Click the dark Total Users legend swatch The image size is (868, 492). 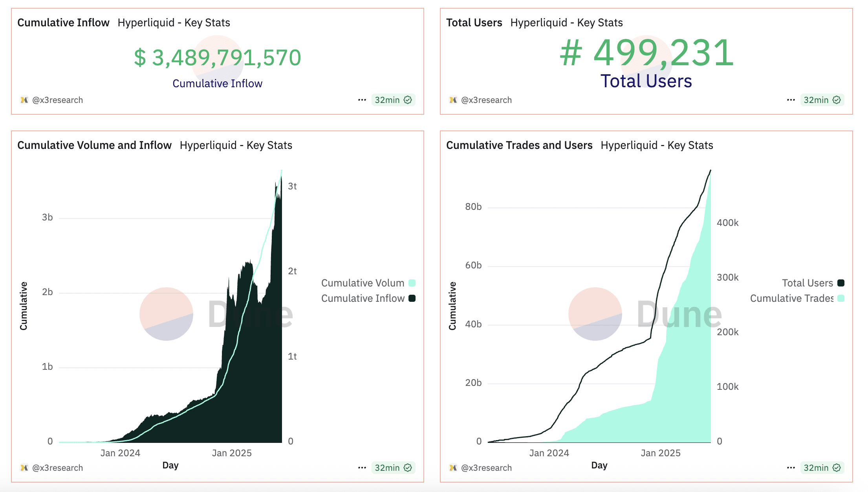tap(841, 283)
